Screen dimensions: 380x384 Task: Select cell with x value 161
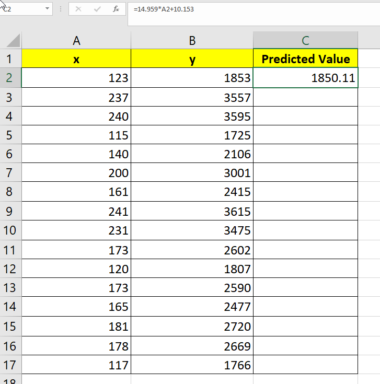pos(76,192)
